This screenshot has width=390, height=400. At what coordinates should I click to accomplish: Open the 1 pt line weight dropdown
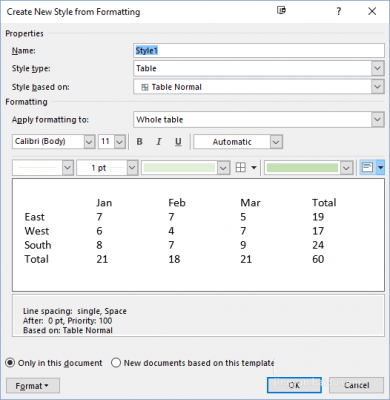pyautogui.click(x=132, y=168)
